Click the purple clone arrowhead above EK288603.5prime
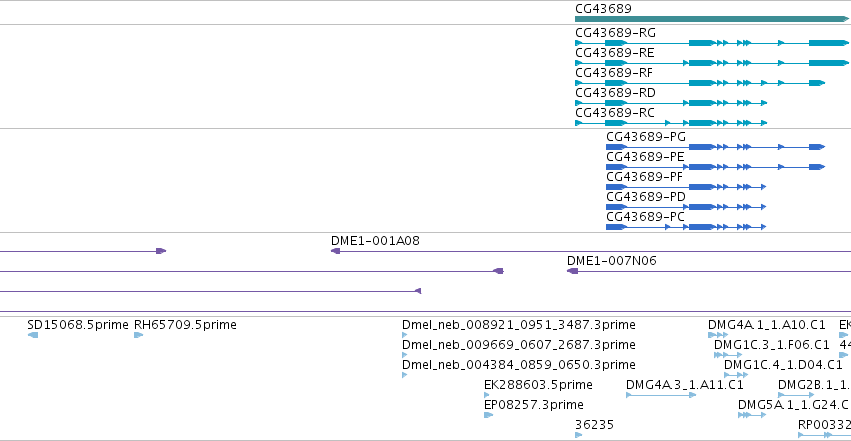The image size is (851, 441). pyautogui.click(x=498, y=271)
